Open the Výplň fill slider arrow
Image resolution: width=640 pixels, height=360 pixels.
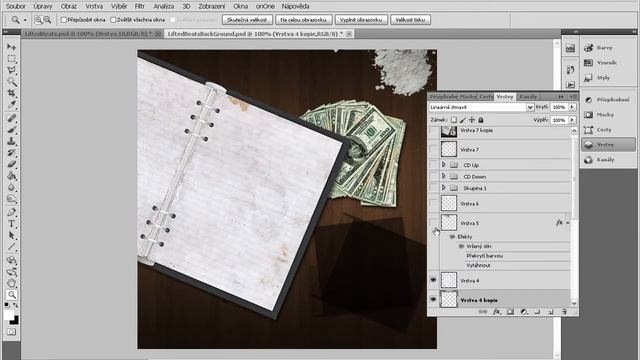point(572,120)
